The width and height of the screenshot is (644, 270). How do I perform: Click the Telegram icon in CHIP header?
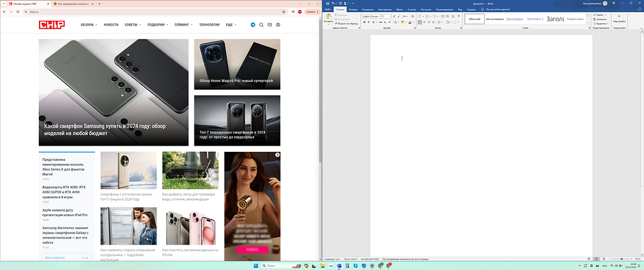[253, 25]
